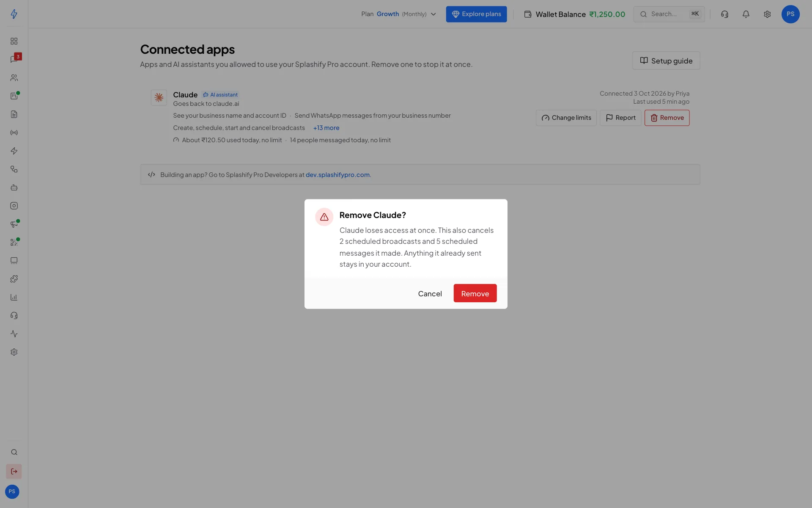Confirm removal with the red Remove button

pyautogui.click(x=475, y=293)
